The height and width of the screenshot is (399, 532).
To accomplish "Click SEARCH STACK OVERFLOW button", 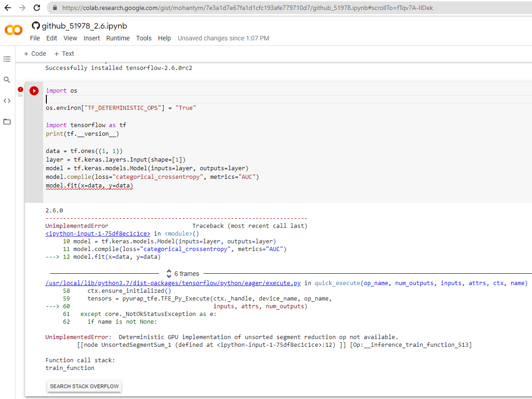I will click(84, 386).
